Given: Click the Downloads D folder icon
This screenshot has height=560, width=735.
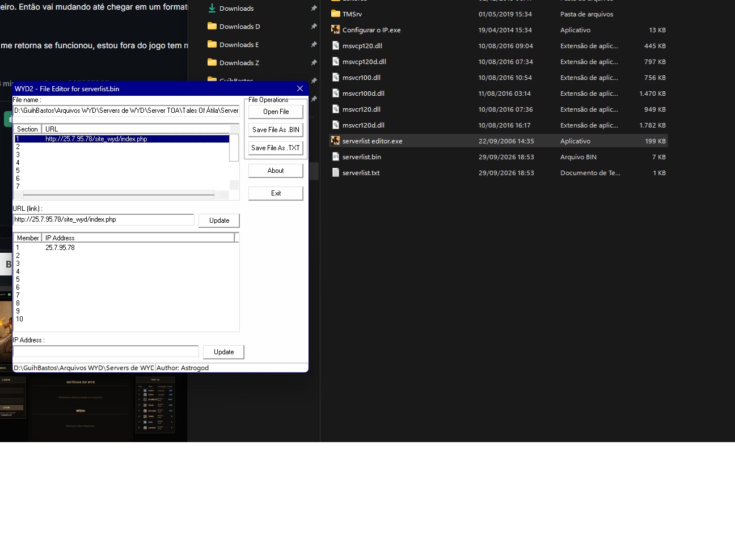Looking at the screenshot, I should 212,26.
